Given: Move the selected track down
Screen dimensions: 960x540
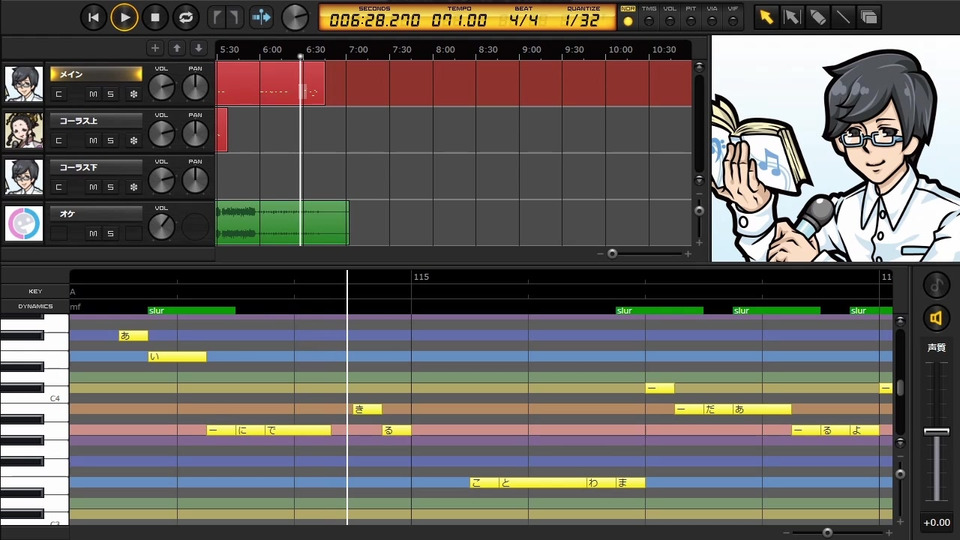Looking at the screenshot, I should tap(198, 48).
